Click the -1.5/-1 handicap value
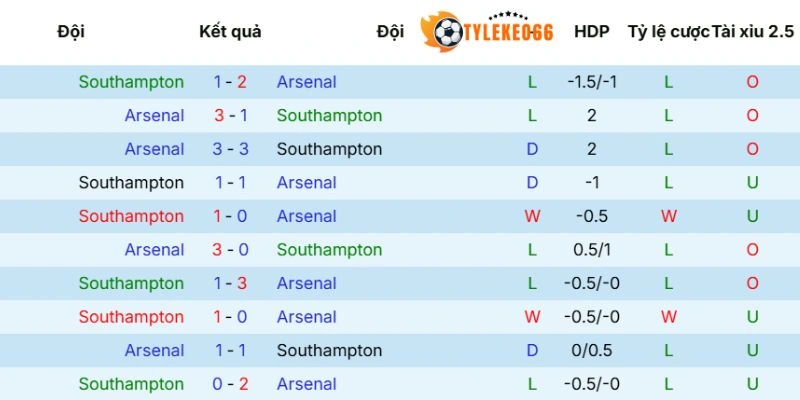The image size is (800, 400). pos(592,82)
